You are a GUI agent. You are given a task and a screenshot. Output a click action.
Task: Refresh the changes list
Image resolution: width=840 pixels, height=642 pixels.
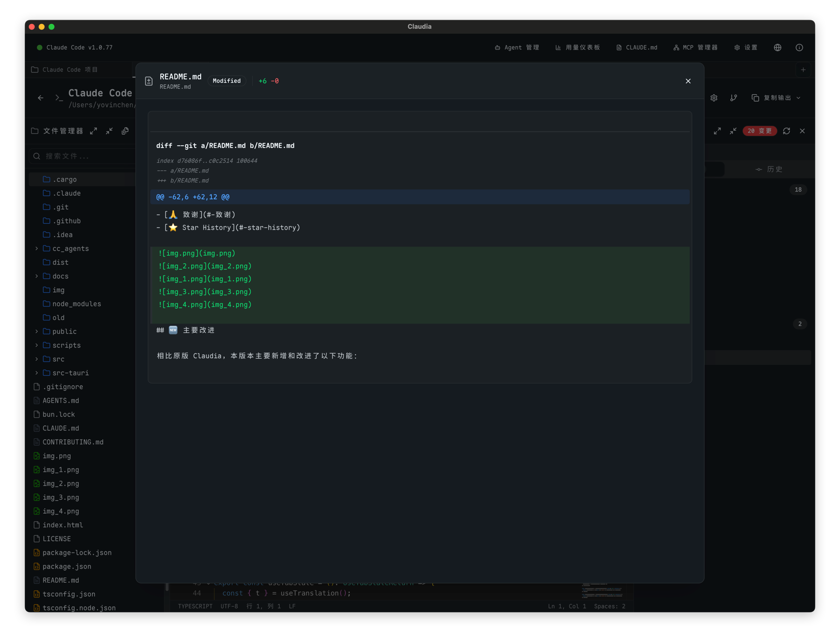tap(787, 131)
